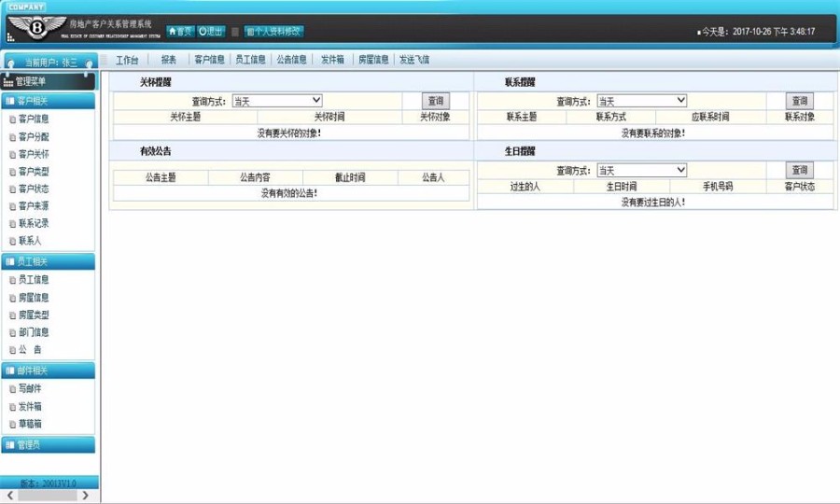Open 报表 in the top menu
The height and width of the screenshot is (504, 840).
pyautogui.click(x=169, y=60)
